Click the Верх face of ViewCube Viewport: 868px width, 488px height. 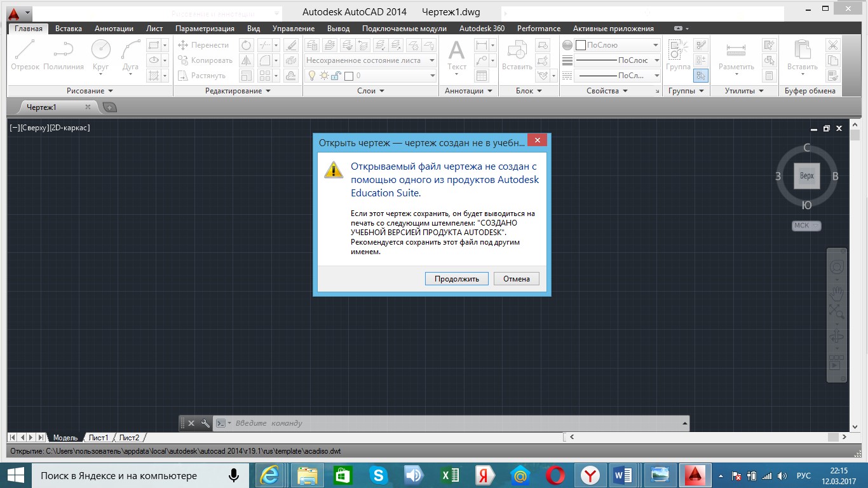coord(806,176)
